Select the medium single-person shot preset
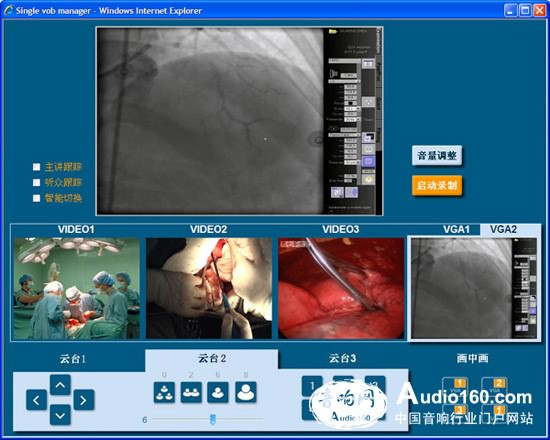This screenshot has height=440, width=550. coord(218,392)
